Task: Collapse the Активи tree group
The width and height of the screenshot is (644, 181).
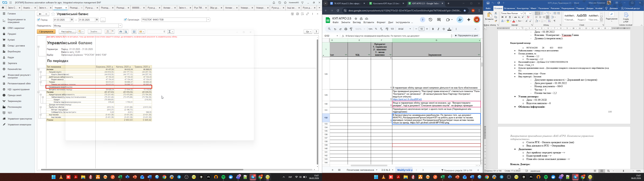Action: (x=39, y=70)
